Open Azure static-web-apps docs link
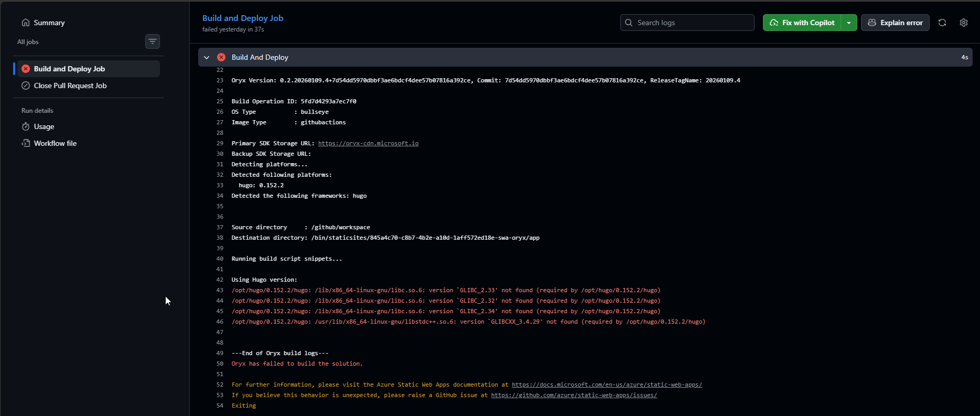 click(x=607, y=385)
